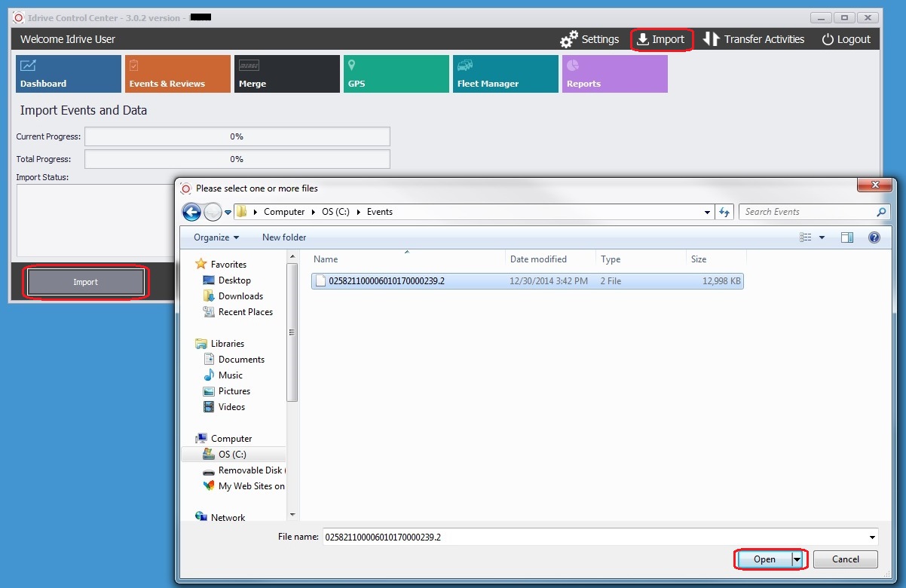906x588 pixels.
Task: Click the Settings gears icon
Action: coord(569,39)
